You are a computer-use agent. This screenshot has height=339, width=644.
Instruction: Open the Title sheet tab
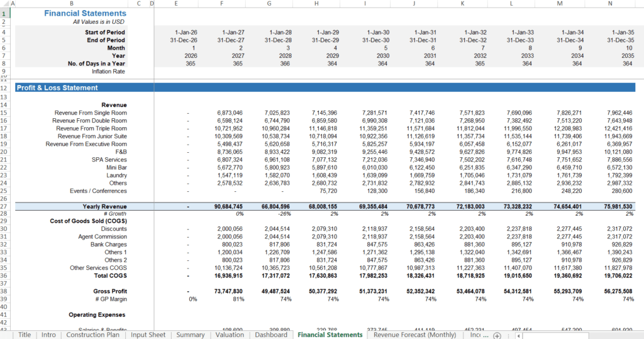[x=25, y=335]
